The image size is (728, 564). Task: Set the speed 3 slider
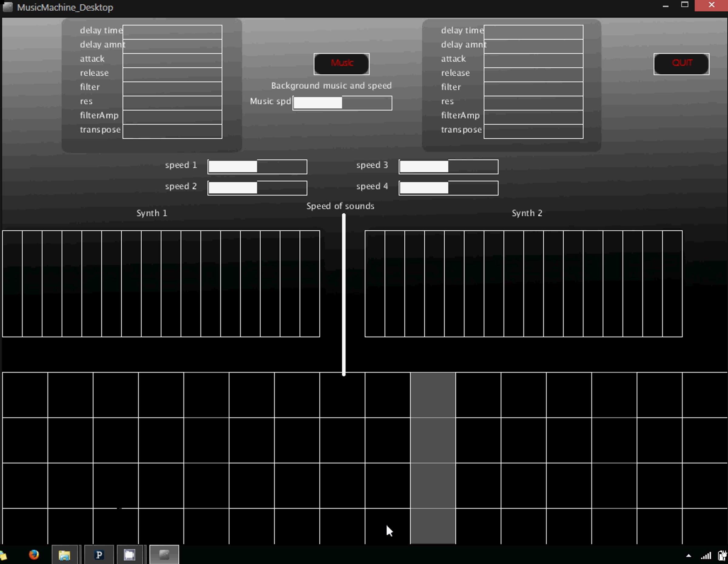tap(448, 167)
